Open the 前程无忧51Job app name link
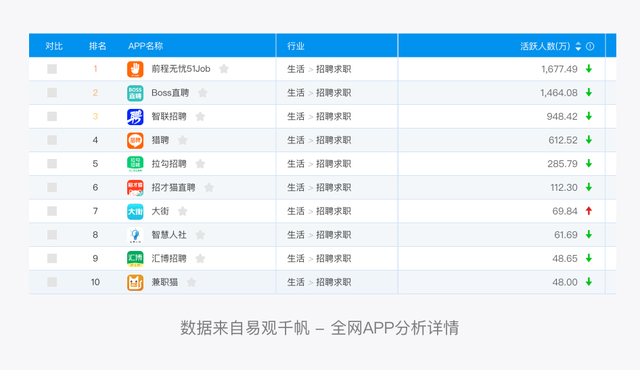 [181, 69]
